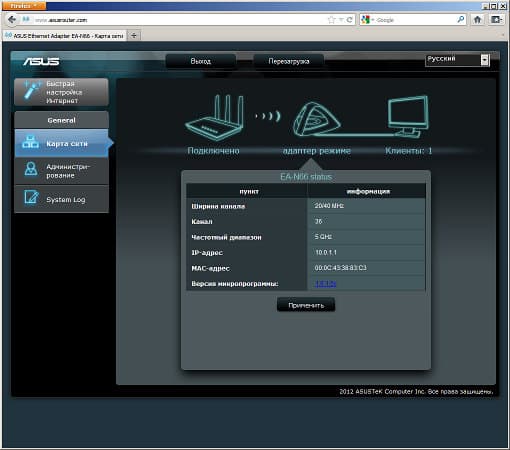Click the Выход logout button
Image resolution: width=510 pixels, height=450 pixels.
(201, 61)
